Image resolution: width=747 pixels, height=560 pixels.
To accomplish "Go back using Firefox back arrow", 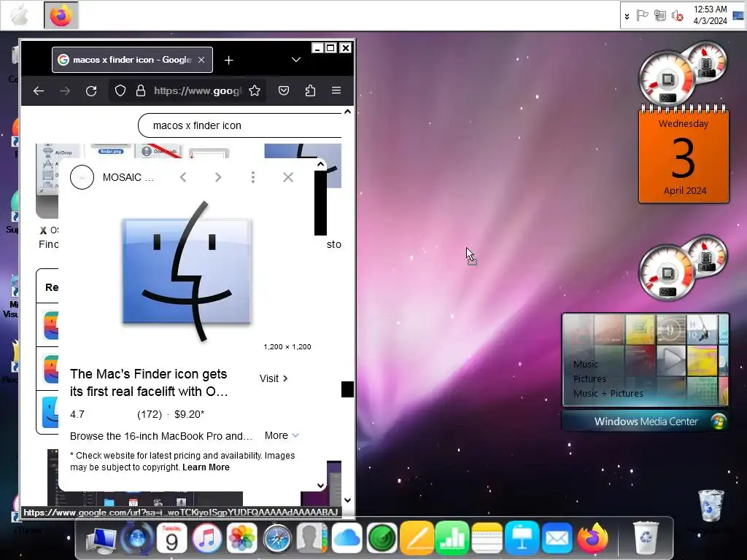I will pyautogui.click(x=39, y=90).
